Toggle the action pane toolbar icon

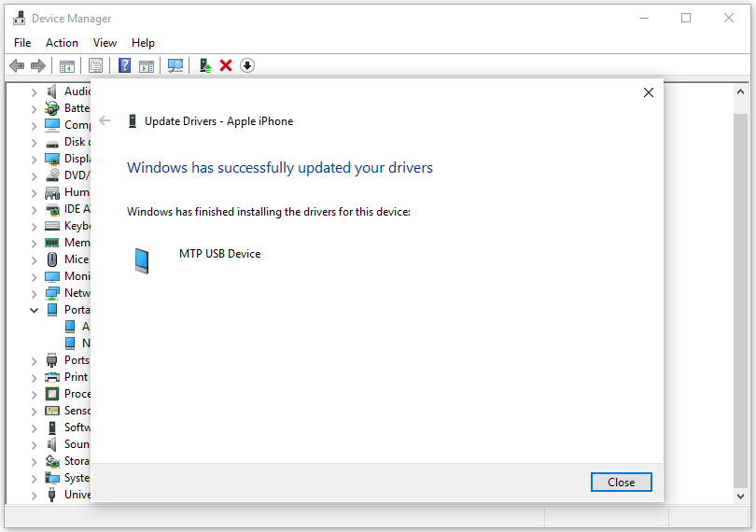[x=147, y=66]
